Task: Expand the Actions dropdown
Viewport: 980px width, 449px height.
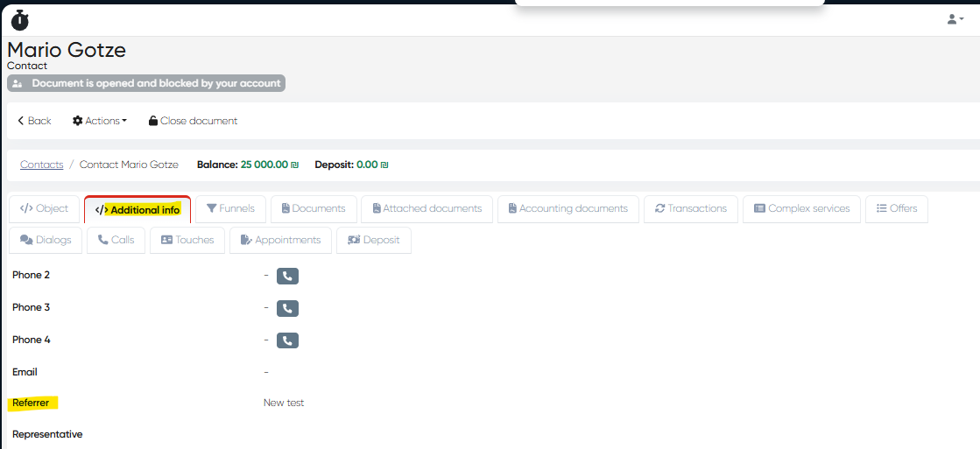Action: click(100, 121)
